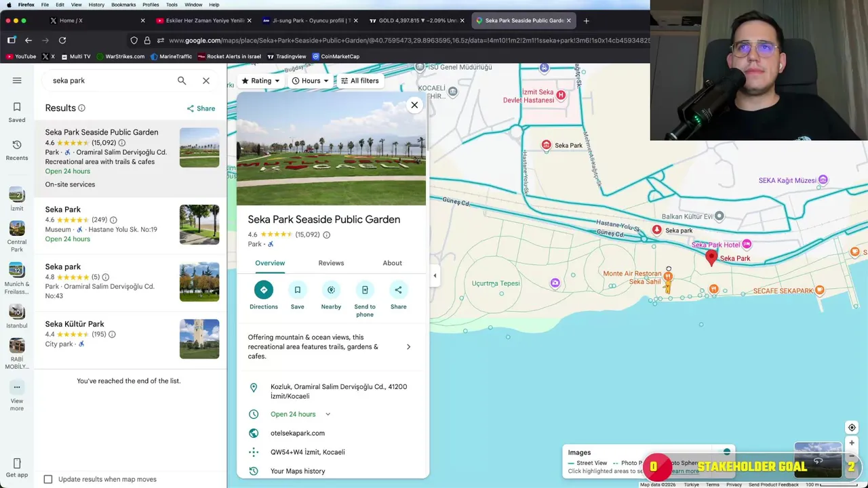Show info icon next to Results

tap(81, 108)
